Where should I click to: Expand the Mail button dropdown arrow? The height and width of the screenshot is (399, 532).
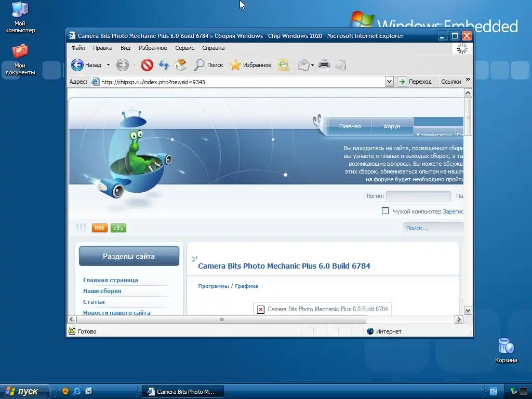tap(312, 65)
